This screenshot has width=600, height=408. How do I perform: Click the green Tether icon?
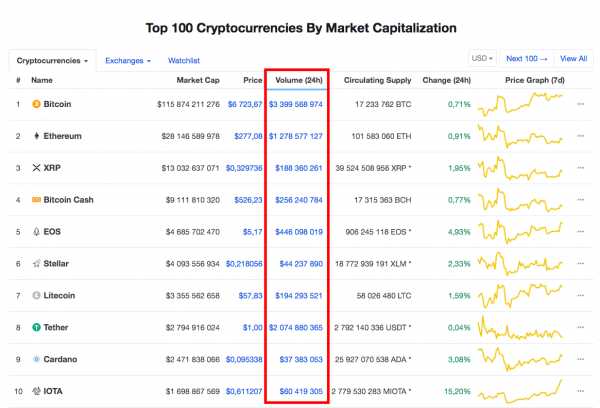pos(36,327)
